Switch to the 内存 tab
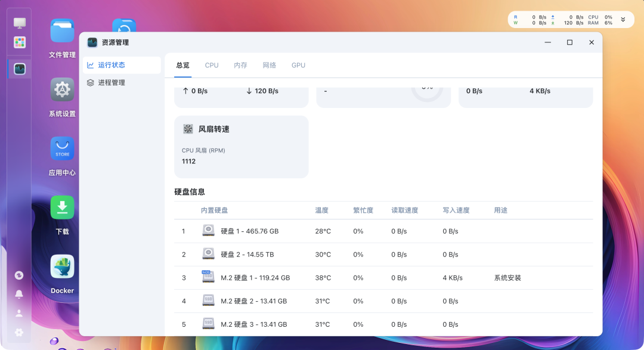 240,65
